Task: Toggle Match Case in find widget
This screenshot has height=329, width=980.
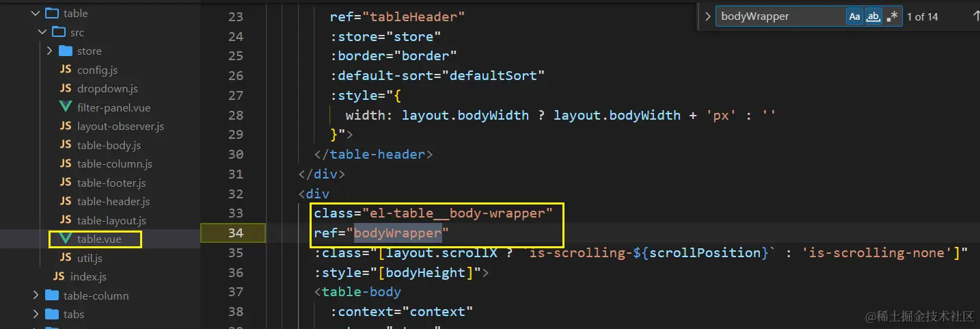Action: (854, 16)
